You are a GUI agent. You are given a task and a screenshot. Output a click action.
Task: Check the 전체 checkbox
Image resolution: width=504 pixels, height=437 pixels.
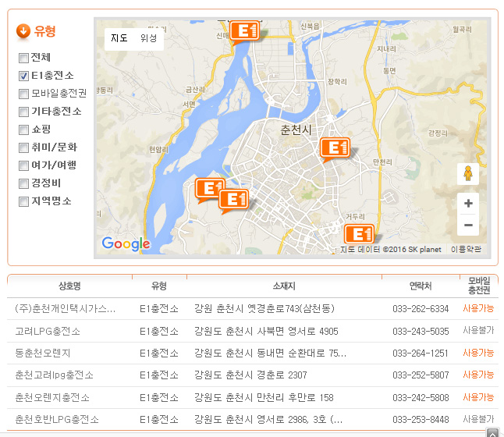click(x=23, y=59)
